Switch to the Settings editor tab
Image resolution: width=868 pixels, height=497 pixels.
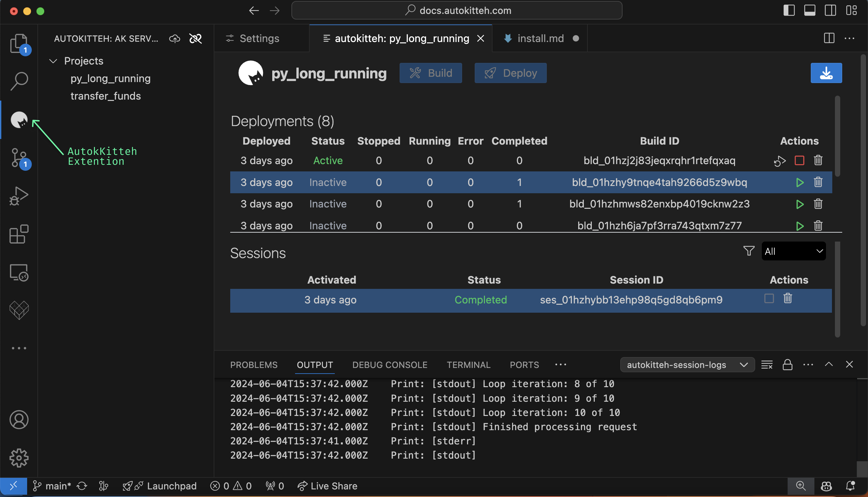(x=261, y=38)
